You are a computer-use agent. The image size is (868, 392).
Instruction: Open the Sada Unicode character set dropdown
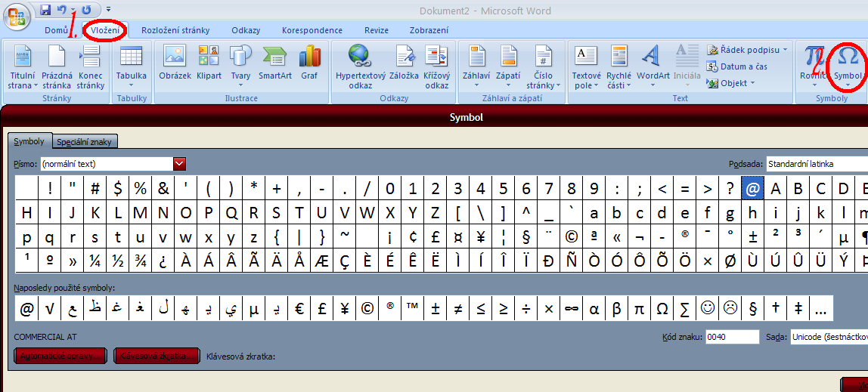tap(829, 336)
